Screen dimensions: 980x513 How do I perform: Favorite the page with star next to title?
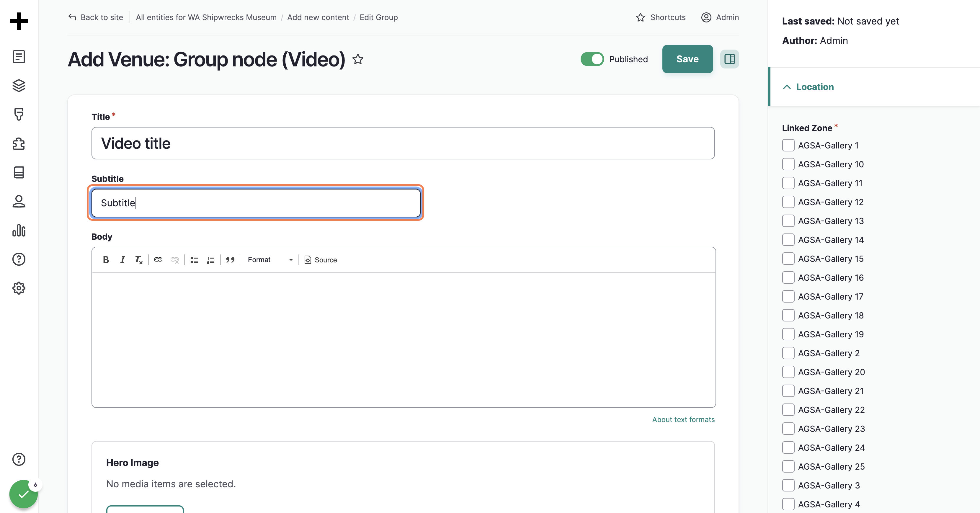[357, 59]
